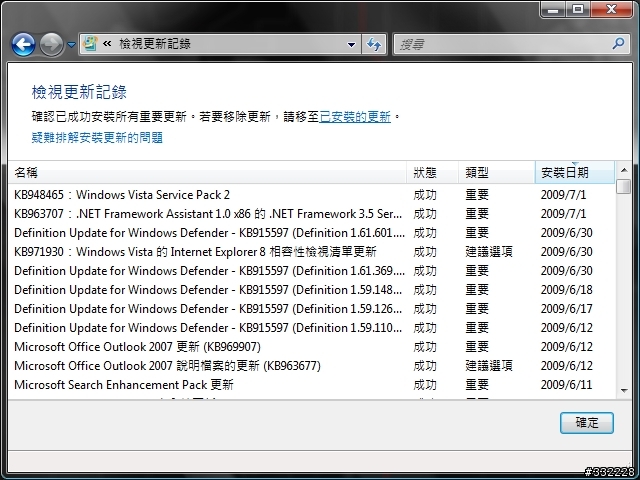Click the address bar text 檢視更新記錄
This screenshot has height=480, width=640.
pyautogui.click(x=155, y=43)
